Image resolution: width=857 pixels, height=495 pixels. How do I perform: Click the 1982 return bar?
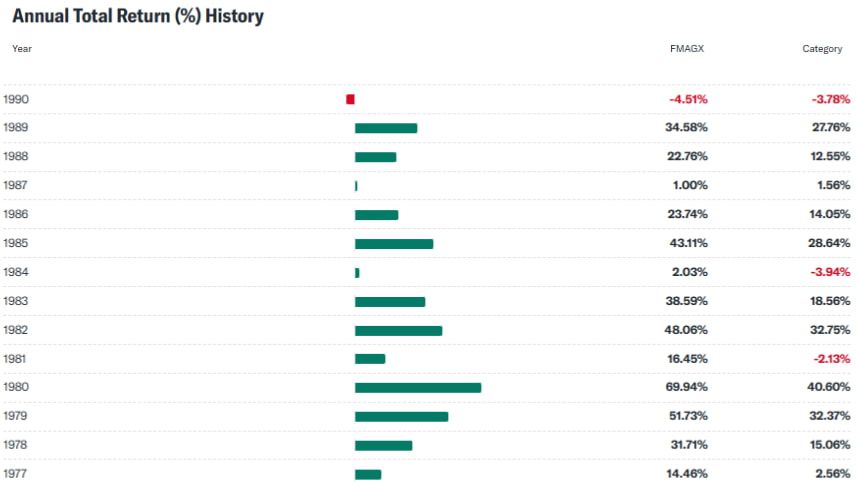pos(398,330)
